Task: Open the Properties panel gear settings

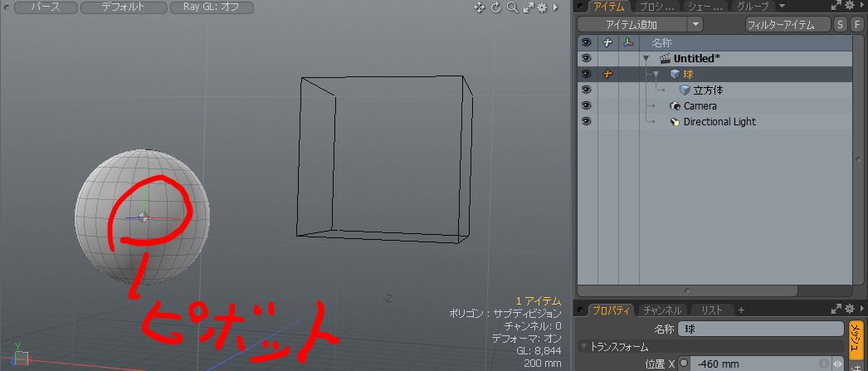Action: (849, 310)
